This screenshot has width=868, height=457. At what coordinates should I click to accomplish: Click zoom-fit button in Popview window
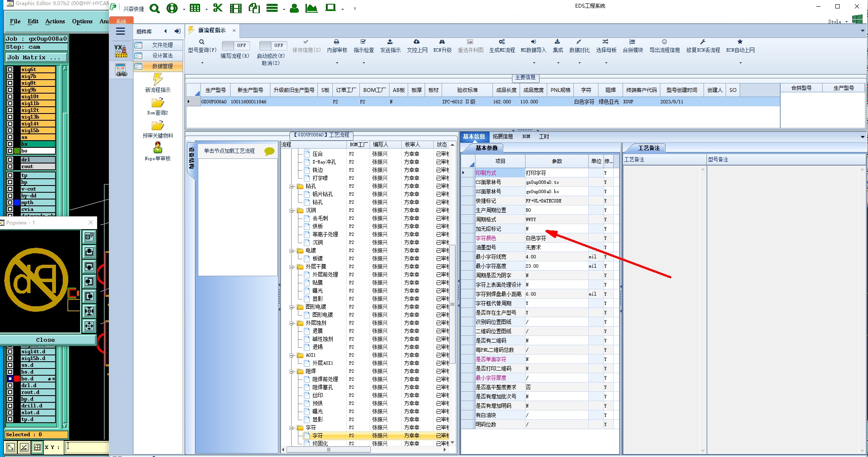tap(89, 311)
